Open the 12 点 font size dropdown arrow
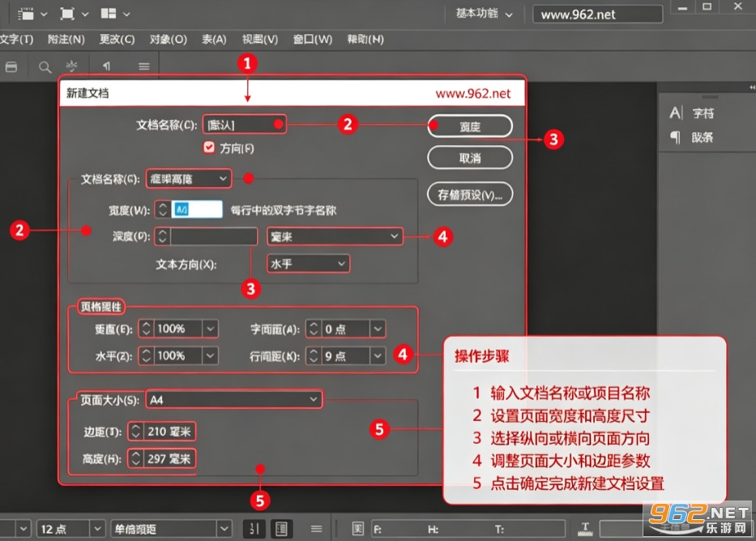Image resolution: width=756 pixels, height=541 pixels. (97, 529)
